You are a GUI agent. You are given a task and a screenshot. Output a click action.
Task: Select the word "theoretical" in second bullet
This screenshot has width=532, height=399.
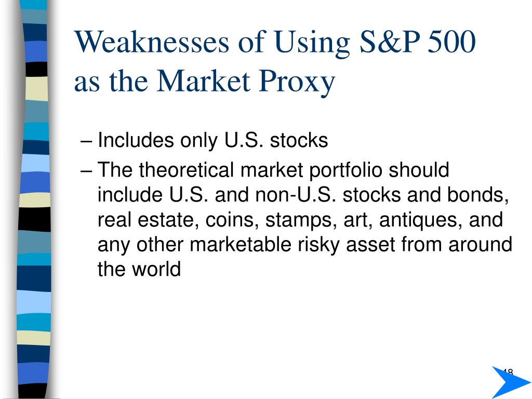(x=187, y=170)
